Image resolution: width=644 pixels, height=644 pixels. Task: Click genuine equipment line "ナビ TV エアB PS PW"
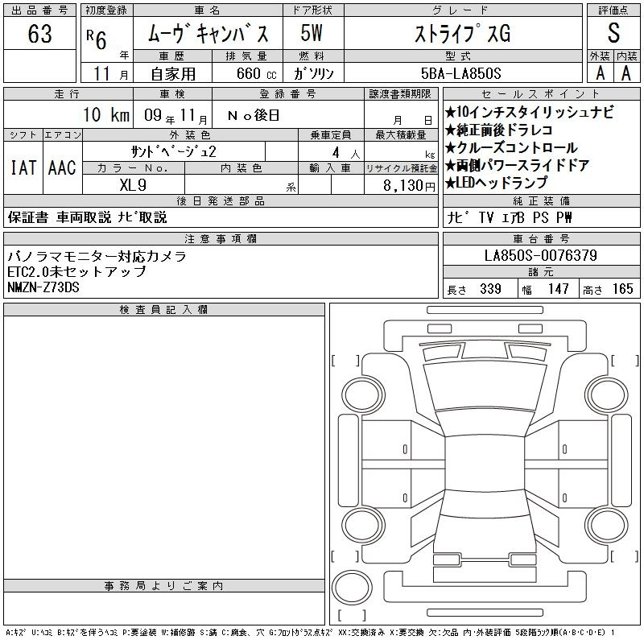[510, 217]
